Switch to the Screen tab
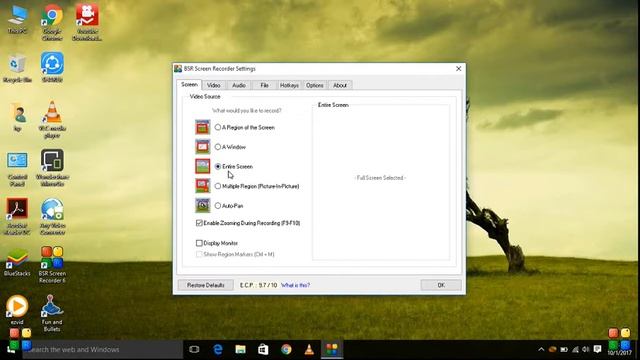 point(189,84)
